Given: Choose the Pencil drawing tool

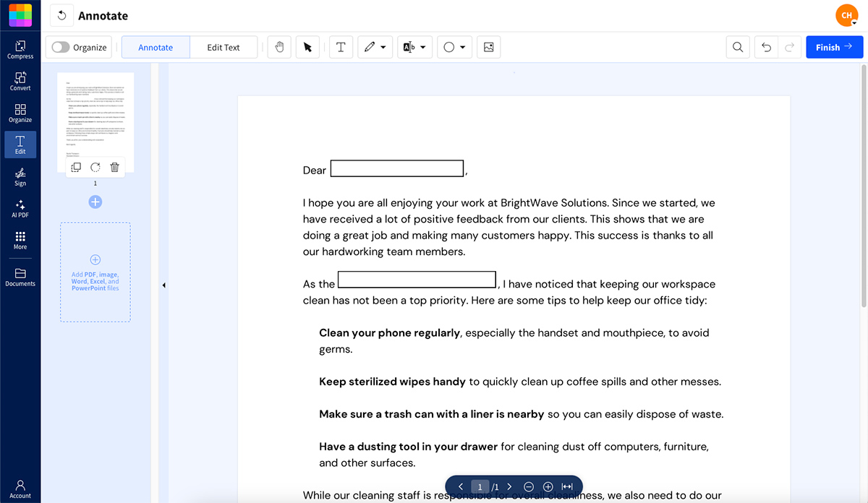Looking at the screenshot, I should [x=370, y=46].
